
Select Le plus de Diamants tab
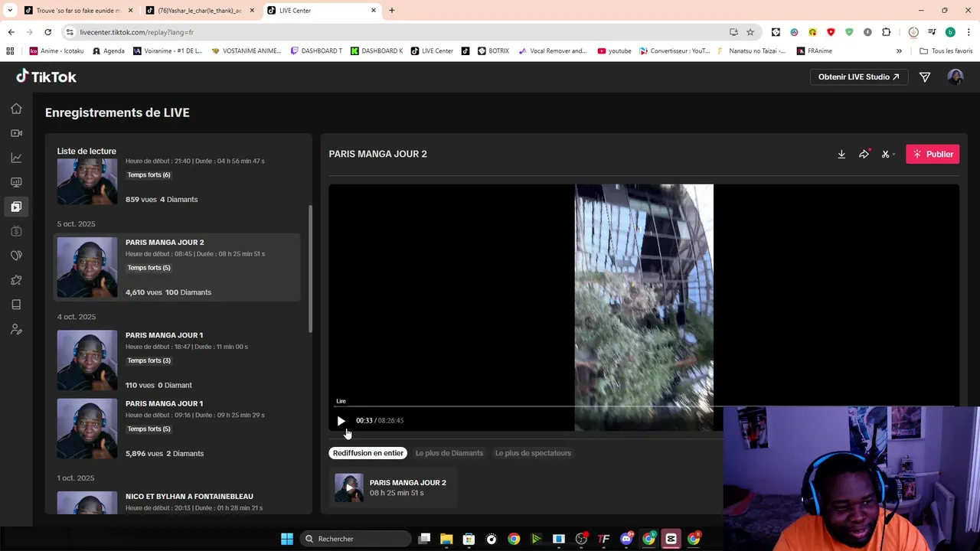(x=449, y=453)
